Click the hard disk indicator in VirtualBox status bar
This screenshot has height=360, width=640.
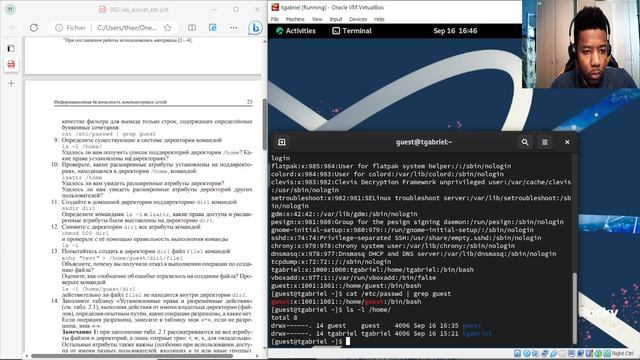517,353
